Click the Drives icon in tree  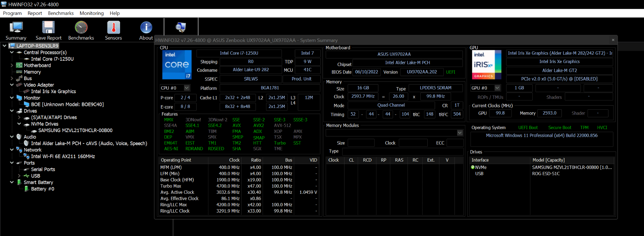19,111
